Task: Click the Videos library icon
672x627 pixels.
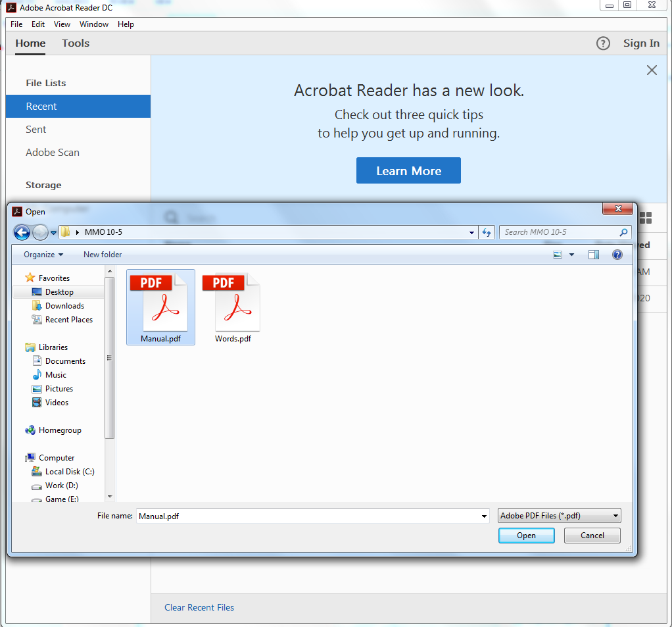Action: click(x=37, y=402)
